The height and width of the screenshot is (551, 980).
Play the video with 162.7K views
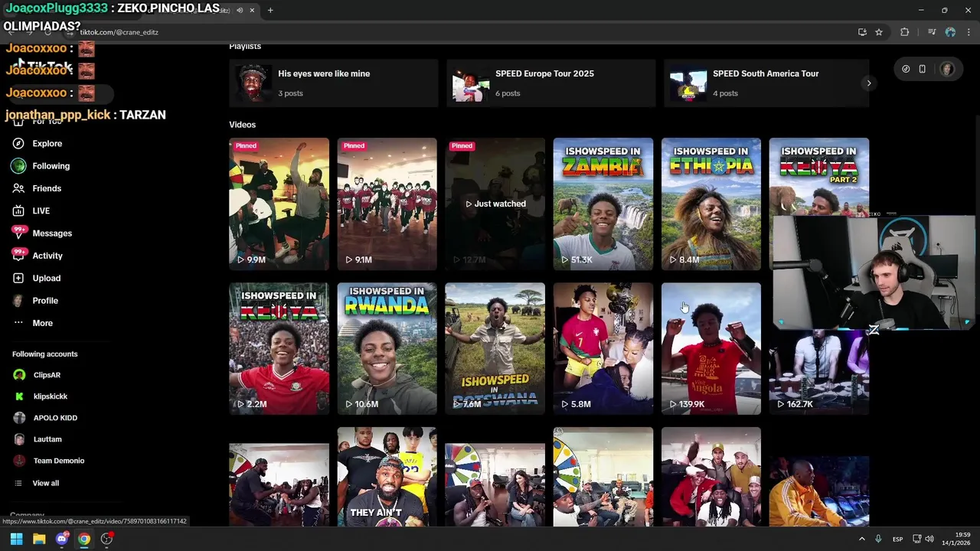[818, 373]
